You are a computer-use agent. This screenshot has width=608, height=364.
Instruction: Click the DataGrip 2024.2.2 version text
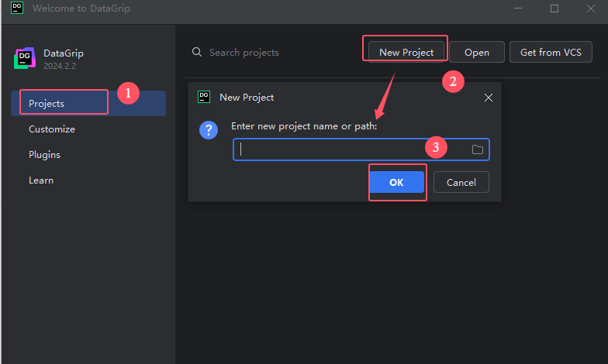click(60, 66)
